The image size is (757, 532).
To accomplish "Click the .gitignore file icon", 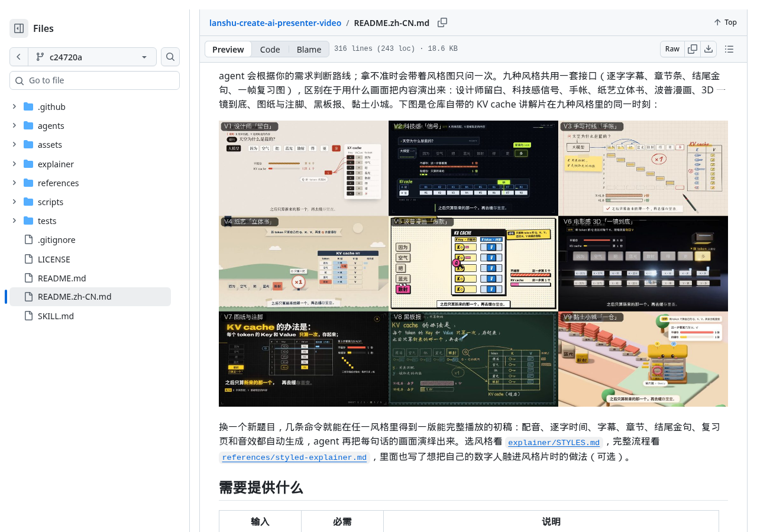I will pos(28,240).
